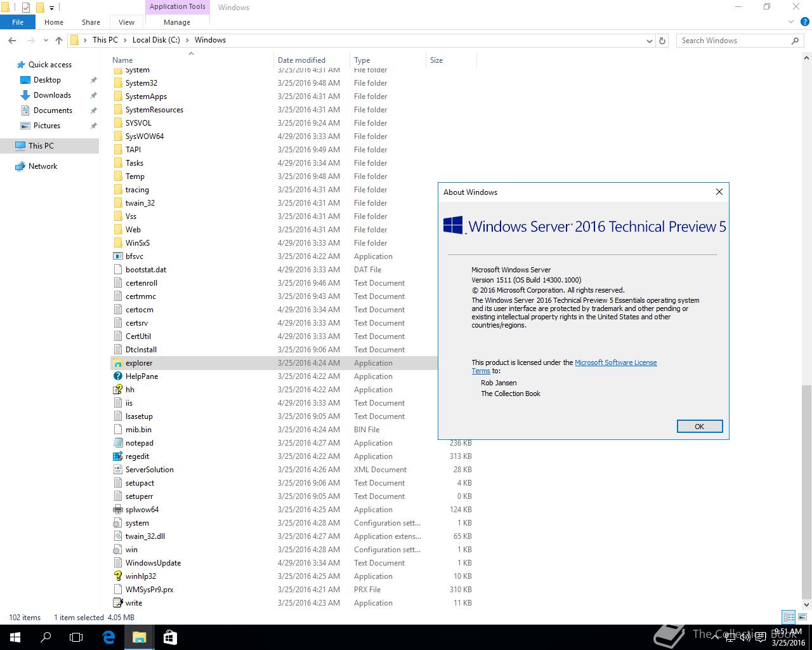Select the WindowsUpdate text document
The image size is (812, 650).
click(x=153, y=563)
